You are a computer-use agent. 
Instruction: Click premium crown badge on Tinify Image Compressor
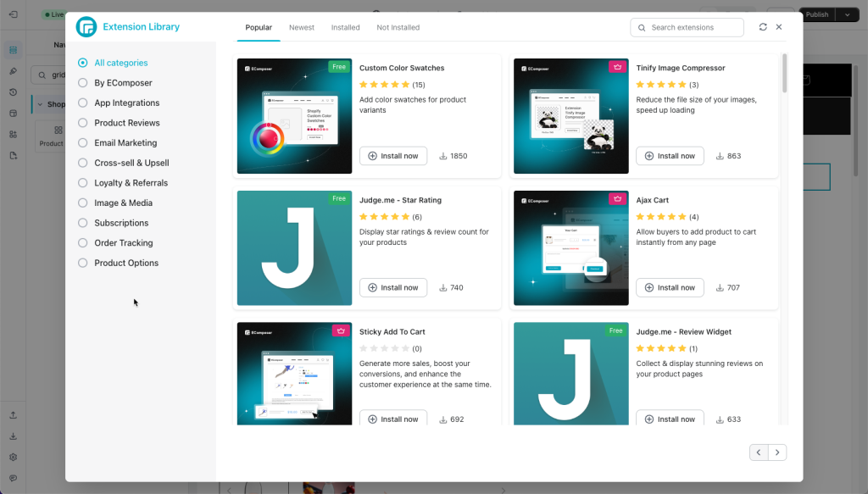617,67
